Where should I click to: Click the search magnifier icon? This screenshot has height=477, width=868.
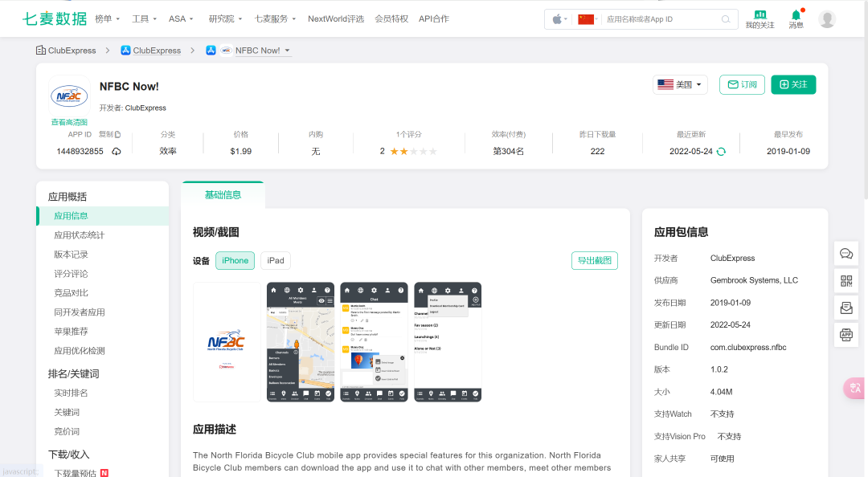[726, 19]
